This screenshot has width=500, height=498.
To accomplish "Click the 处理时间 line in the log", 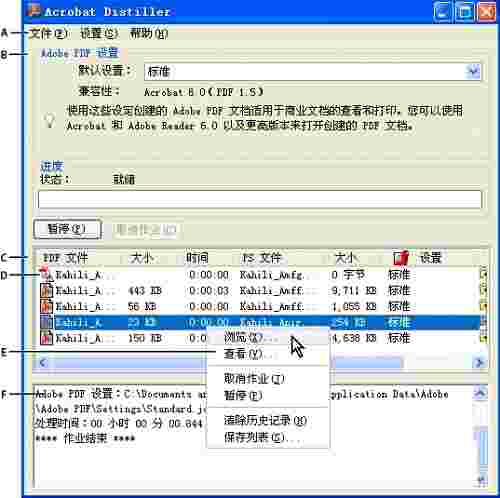I will (x=119, y=423).
